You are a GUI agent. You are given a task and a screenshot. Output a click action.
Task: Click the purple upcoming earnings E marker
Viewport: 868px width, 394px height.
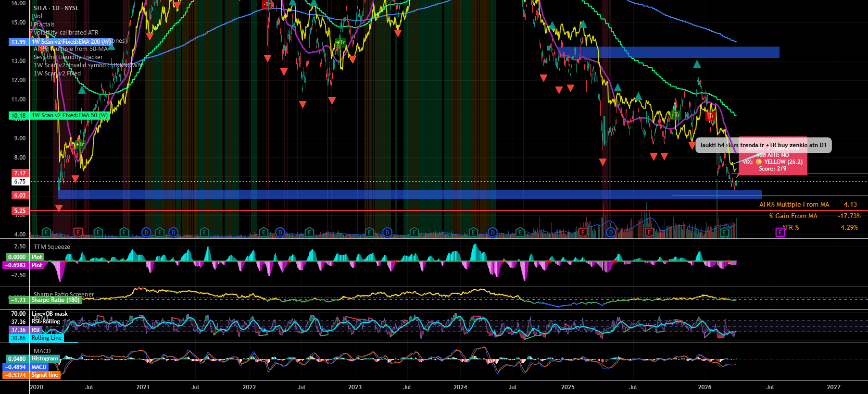coord(780,232)
